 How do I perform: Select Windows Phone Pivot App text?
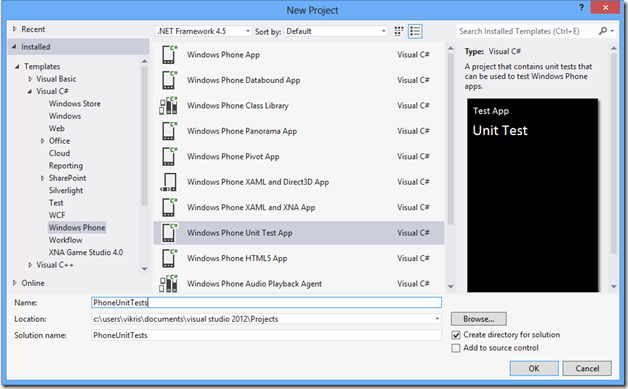coord(233,157)
